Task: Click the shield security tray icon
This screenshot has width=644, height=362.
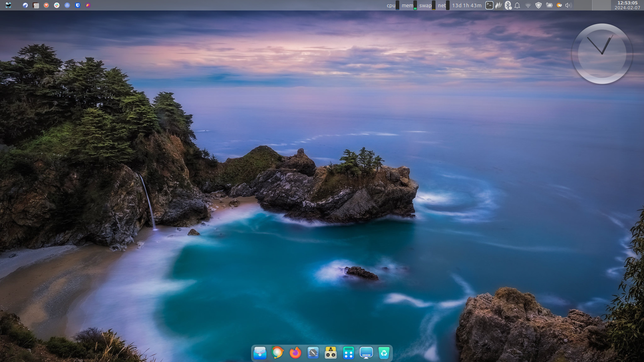Action: (x=538, y=5)
